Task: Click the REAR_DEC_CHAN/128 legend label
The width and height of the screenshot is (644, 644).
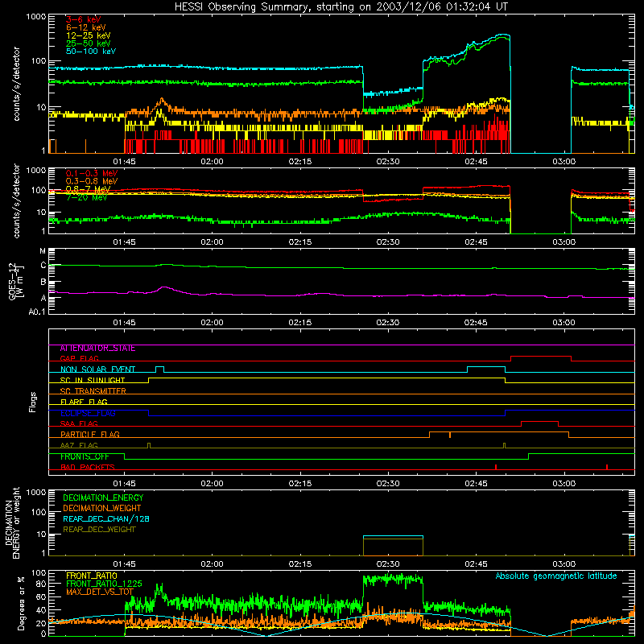Action: (106, 519)
